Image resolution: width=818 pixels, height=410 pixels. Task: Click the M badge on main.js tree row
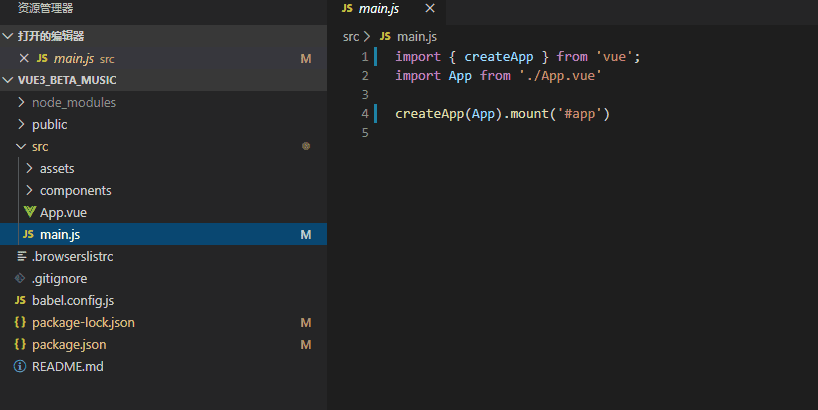pos(306,235)
